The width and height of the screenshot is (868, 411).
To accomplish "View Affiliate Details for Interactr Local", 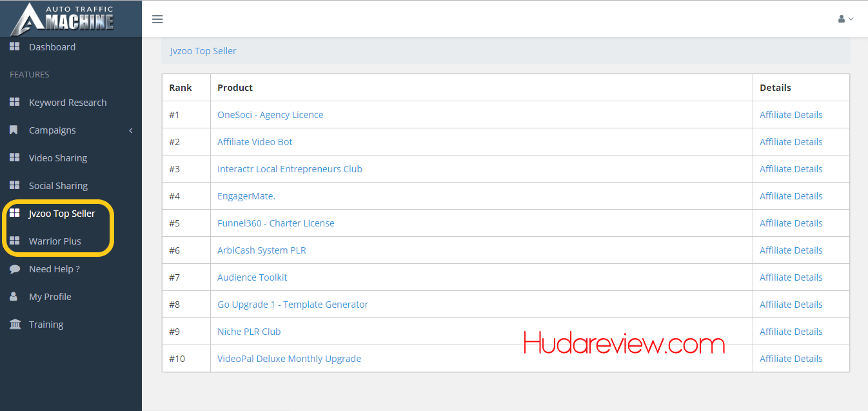I will pos(791,169).
